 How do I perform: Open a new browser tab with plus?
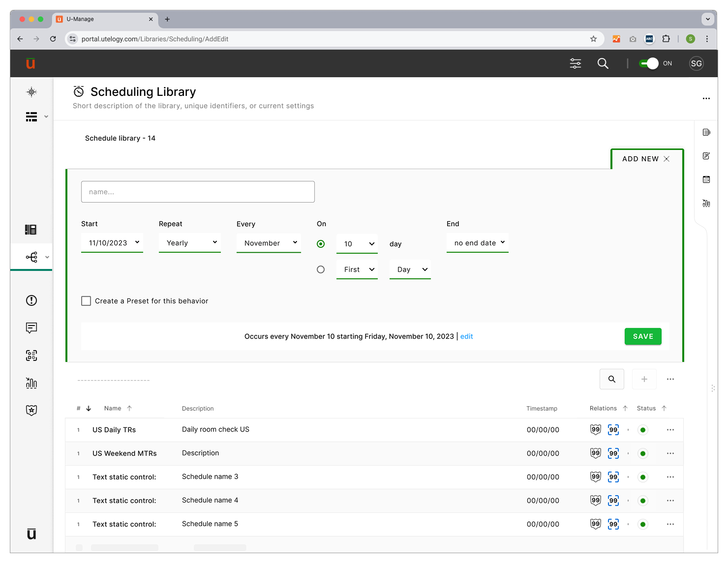[x=167, y=19]
